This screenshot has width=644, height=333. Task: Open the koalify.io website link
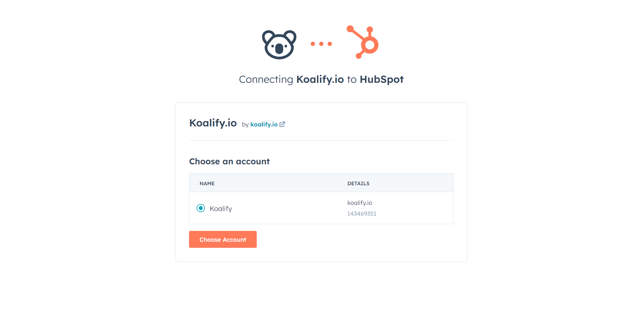tap(264, 124)
